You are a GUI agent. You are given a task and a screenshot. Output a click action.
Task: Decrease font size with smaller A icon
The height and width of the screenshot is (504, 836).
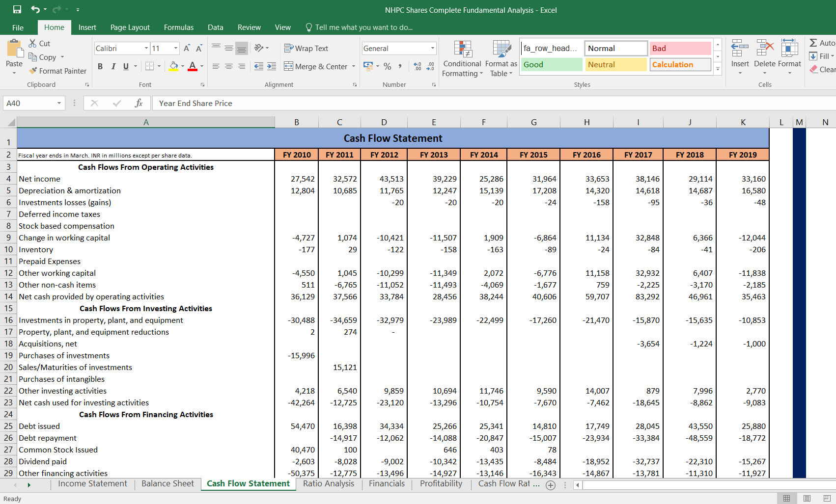click(x=199, y=48)
